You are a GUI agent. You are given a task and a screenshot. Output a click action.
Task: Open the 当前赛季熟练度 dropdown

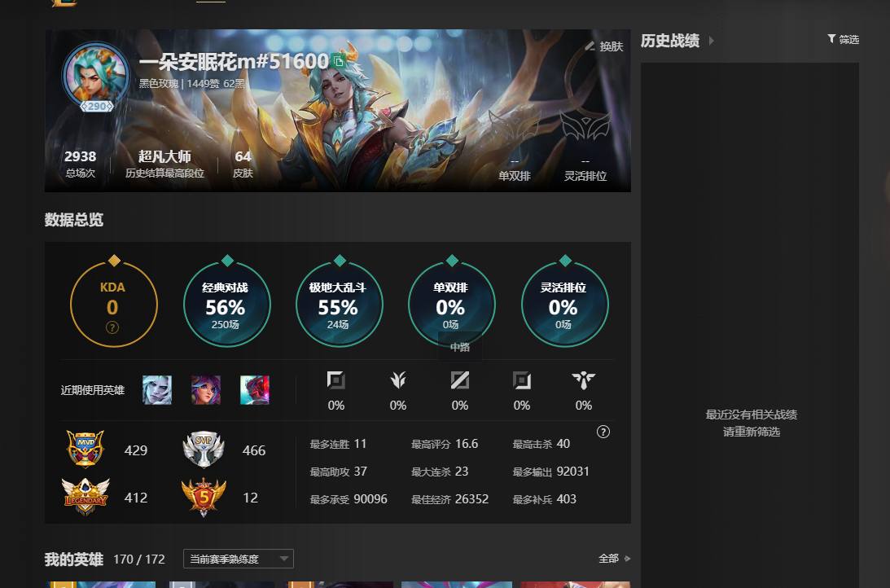pos(239,559)
